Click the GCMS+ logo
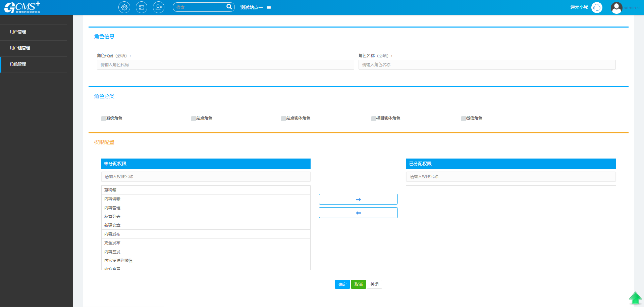Viewport: 644px width, 307px height. pos(22,7)
